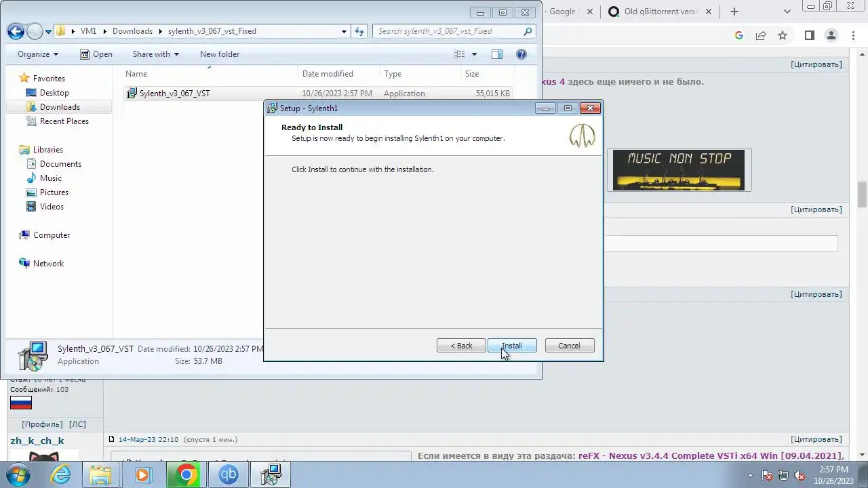
Task: Click VM1 in the address bar
Action: click(88, 31)
